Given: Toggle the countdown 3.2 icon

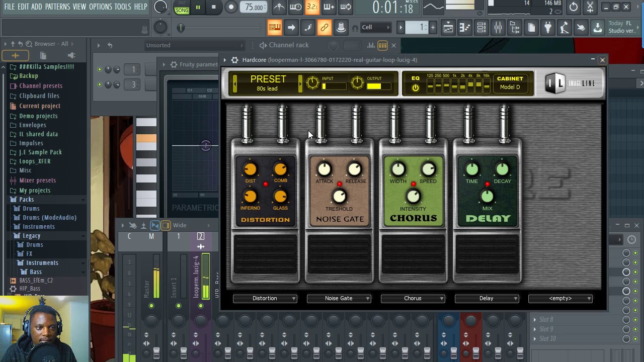Looking at the screenshot, I should [312, 7].
